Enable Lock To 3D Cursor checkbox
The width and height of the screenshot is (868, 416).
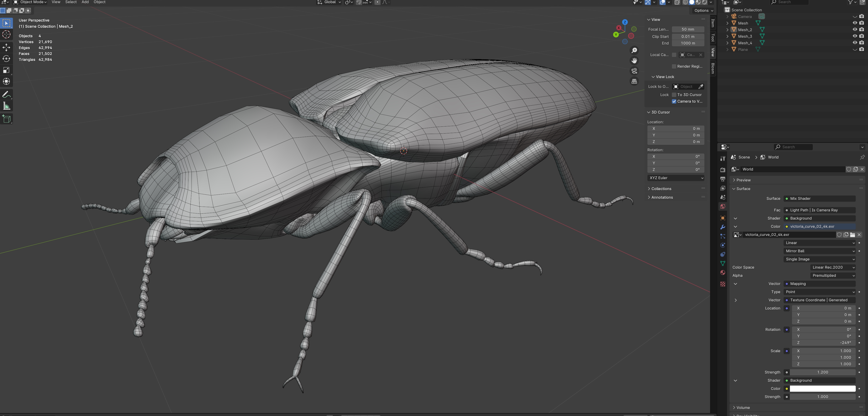[x=674, y=95]
